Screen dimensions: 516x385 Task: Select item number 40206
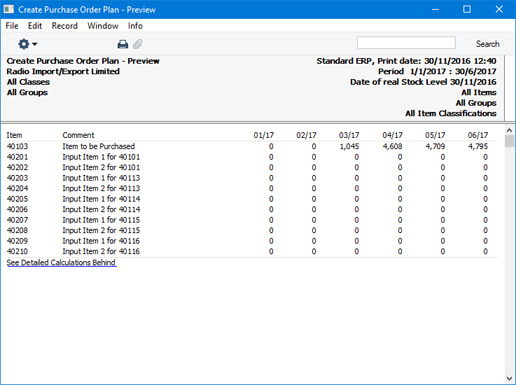pos(17,209)
